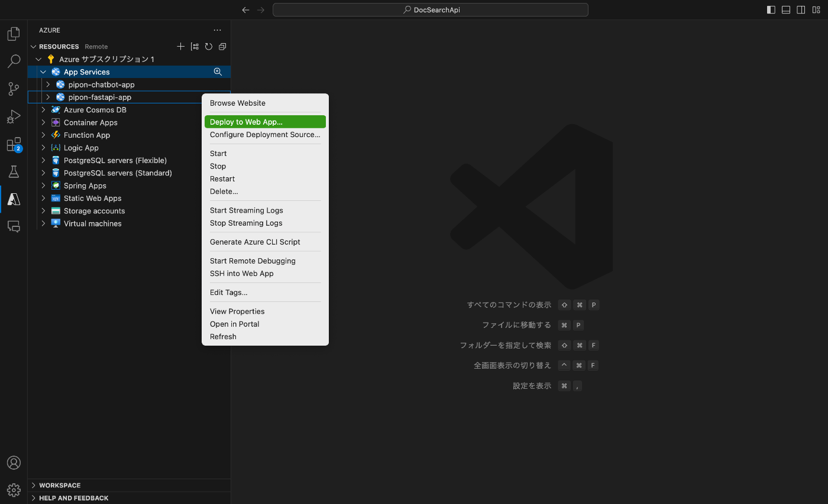Open the Explorer view in activity bar
Image resolution: width=828 pixels, height=504 pixels.
(14, 34)
